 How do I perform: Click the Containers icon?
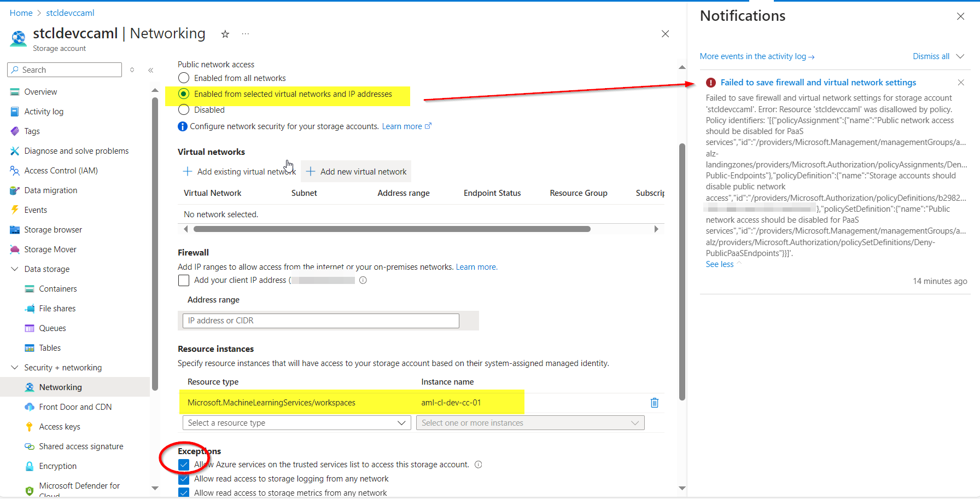pyautogui.click(x=30, y=289)
